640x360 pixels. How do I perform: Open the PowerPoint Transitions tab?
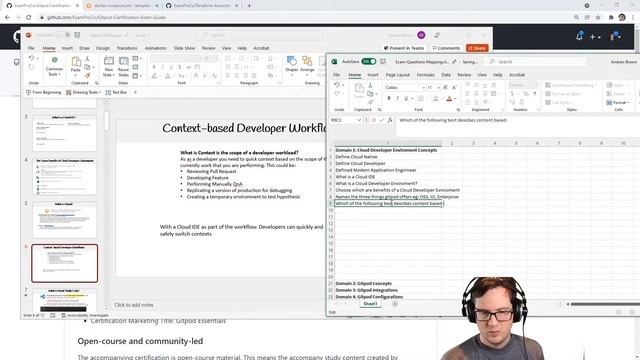pos(127,48)
